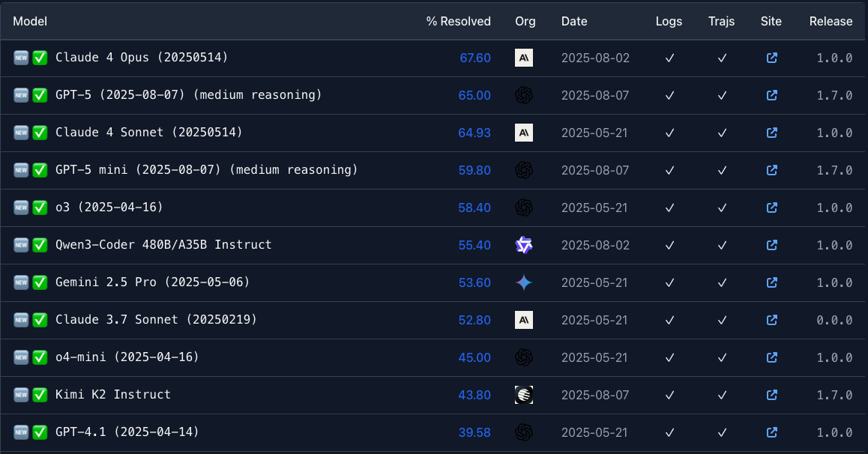Image resolution: width=868 pixels, height=454 pixels.
Task: Click the Moonshot logo in Kimi K2 Instruct row
Action: click(x=524, y=395)
